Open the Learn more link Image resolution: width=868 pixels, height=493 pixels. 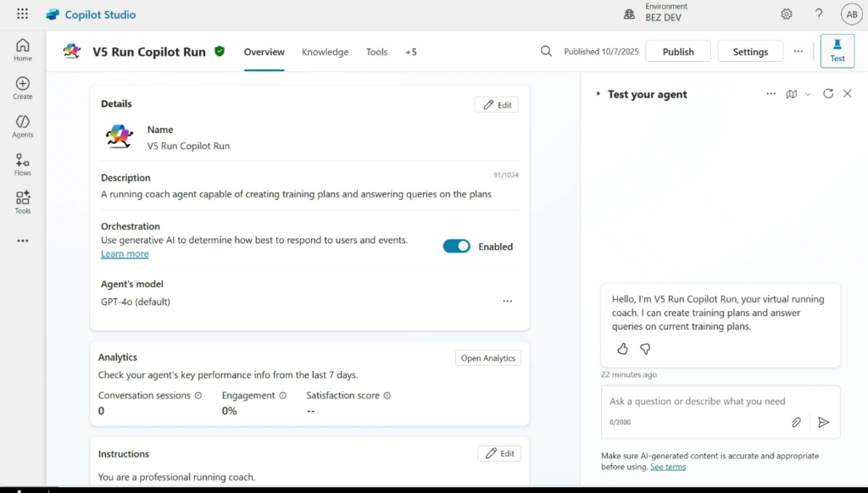[x=125, y=254]
